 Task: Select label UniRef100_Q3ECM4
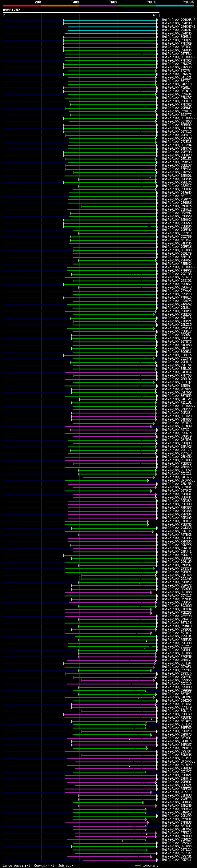(x=177, y=128)
